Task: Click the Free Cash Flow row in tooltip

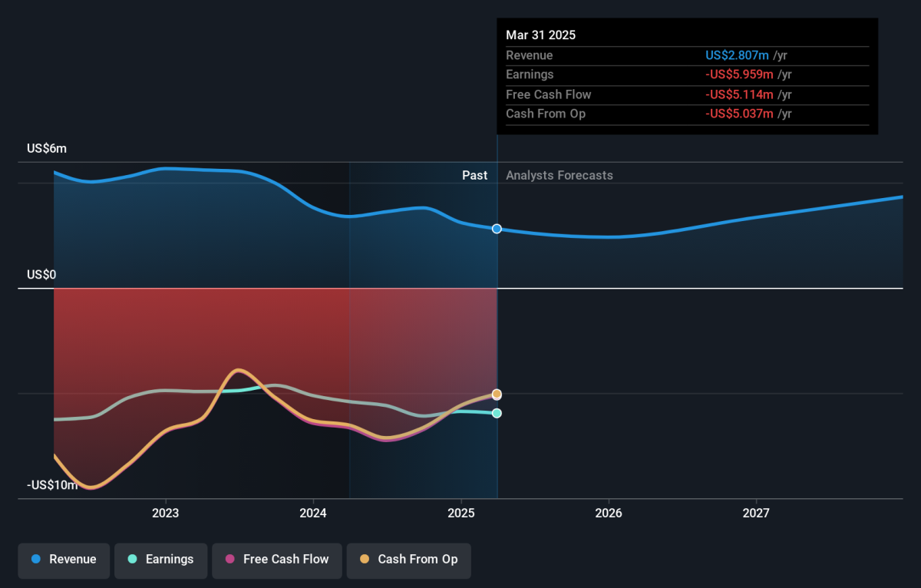Action: pyautogui.click(x=688, y=94)
